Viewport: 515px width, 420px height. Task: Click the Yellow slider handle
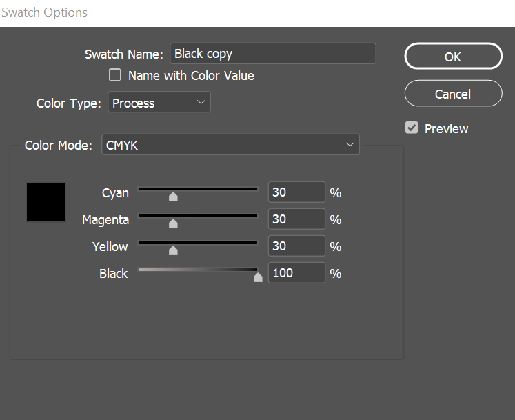173,250
